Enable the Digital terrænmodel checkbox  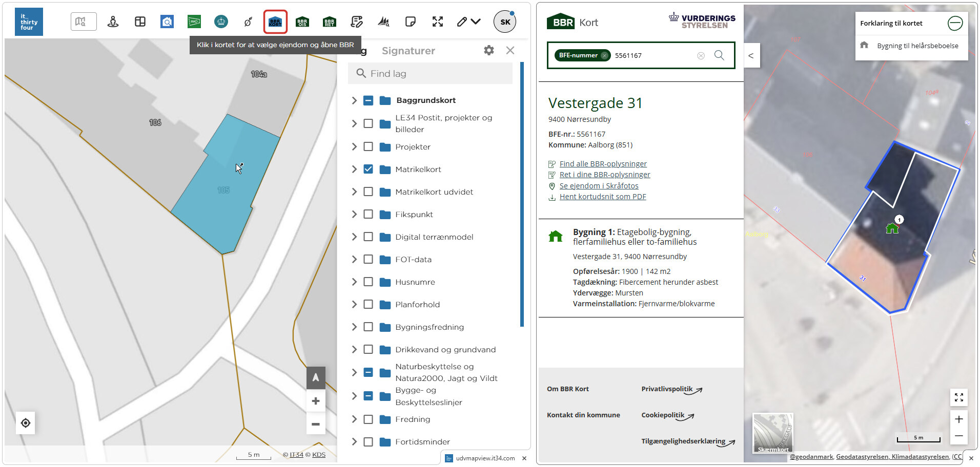368,237
